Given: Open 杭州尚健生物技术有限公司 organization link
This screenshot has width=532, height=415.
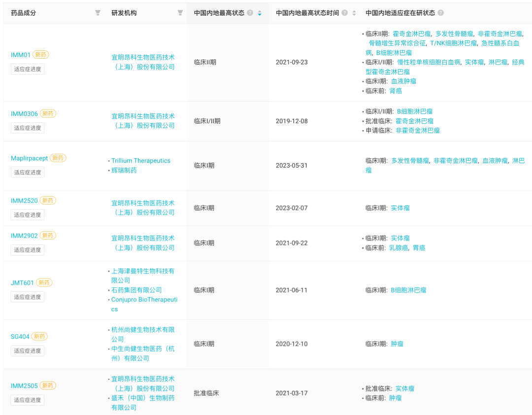Looking at the screenshot, I should [x=143, y=335].
